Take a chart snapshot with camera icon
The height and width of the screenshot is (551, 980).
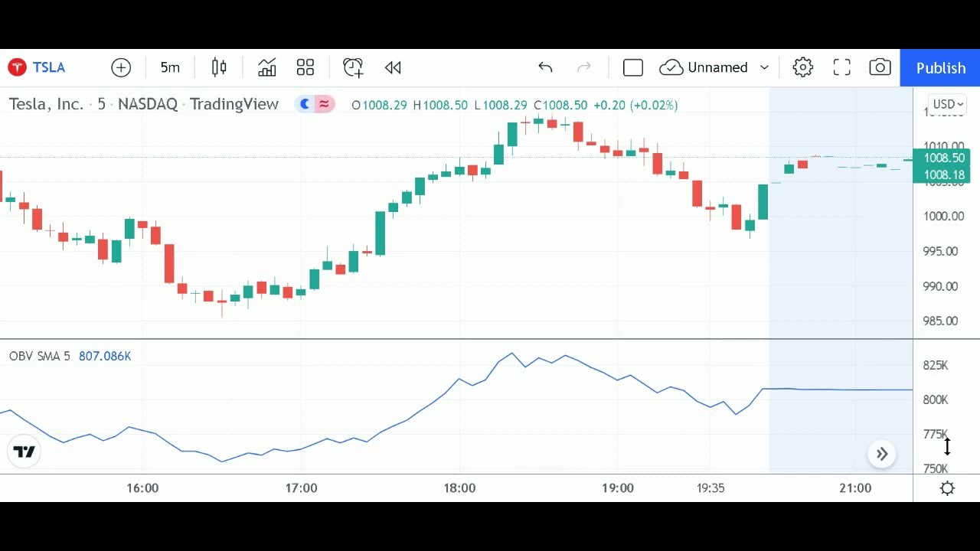coord(880,67)
